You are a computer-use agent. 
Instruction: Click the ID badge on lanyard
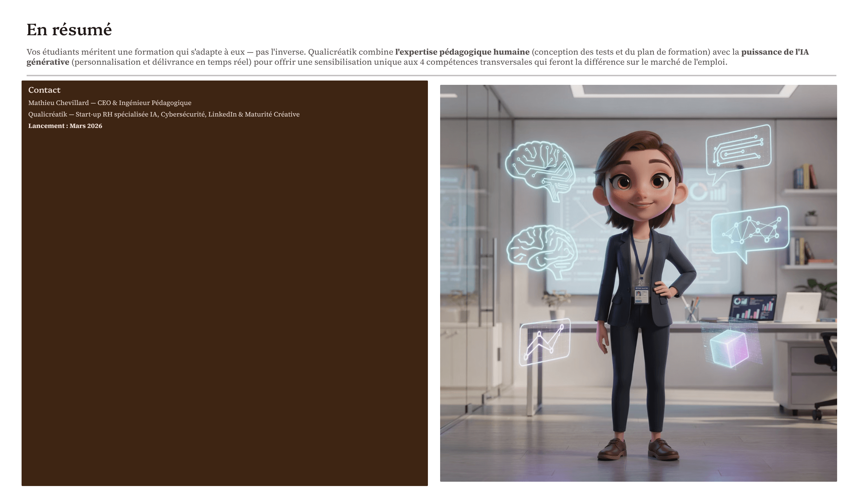tap(641, 295)
